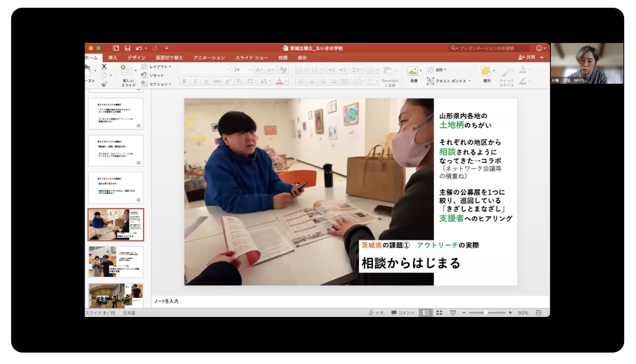This screenshot has width=636, height=364.
Task: Toggle the Notes (メモ) pane
Action: click(375, 313)
